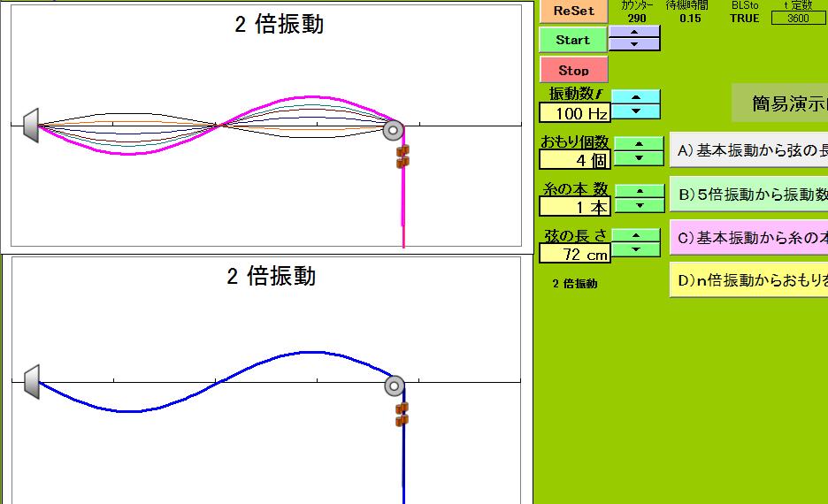The image size is (828, 504).
Task: Click the 弦の長さ label
Action: tap(575, 236)
